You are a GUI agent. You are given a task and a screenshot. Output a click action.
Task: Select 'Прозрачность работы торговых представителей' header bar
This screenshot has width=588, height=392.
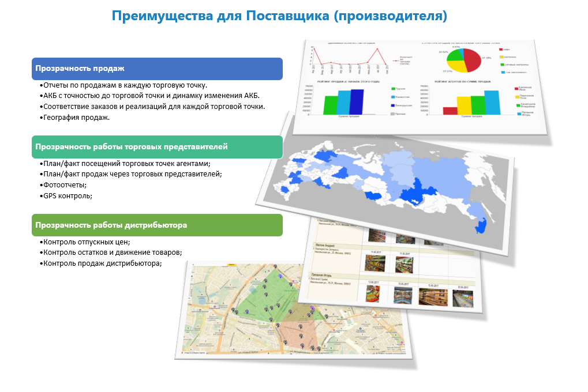(157, 147)
